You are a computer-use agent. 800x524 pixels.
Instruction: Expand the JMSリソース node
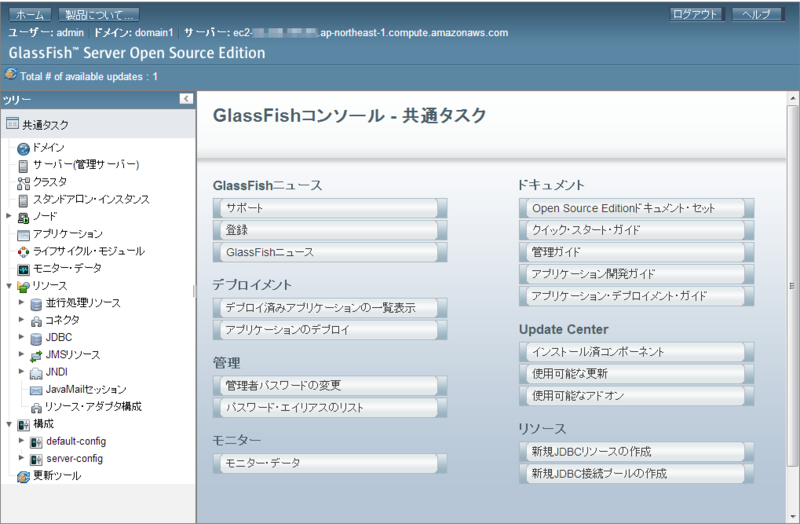pos(21,354)
